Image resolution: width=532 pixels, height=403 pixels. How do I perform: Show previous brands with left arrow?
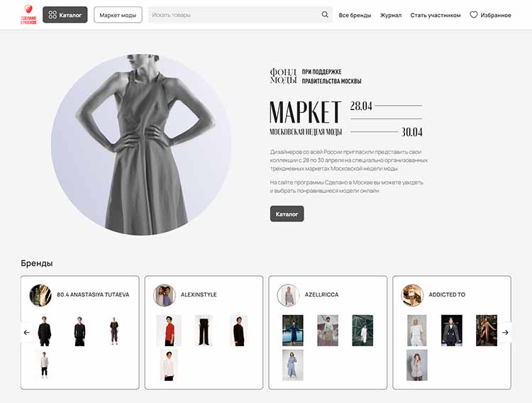tap(27, 332)
